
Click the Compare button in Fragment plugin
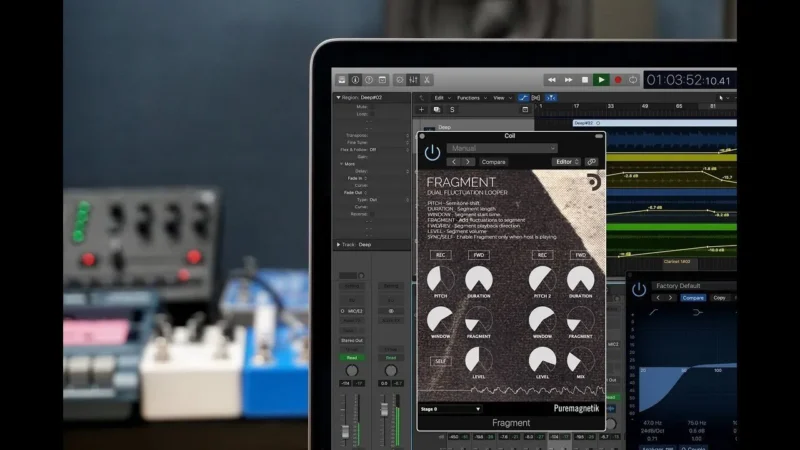[494, 161]
